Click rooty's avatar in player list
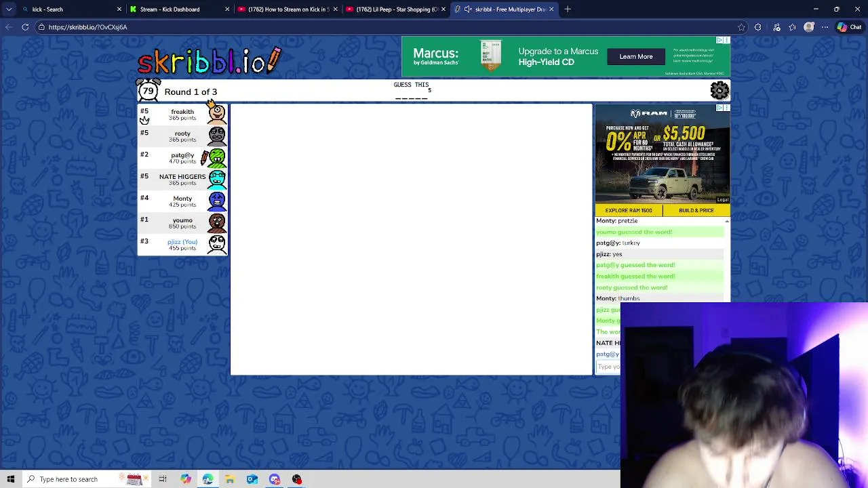The width and height of the screenshot is (868, 488). 217,136
